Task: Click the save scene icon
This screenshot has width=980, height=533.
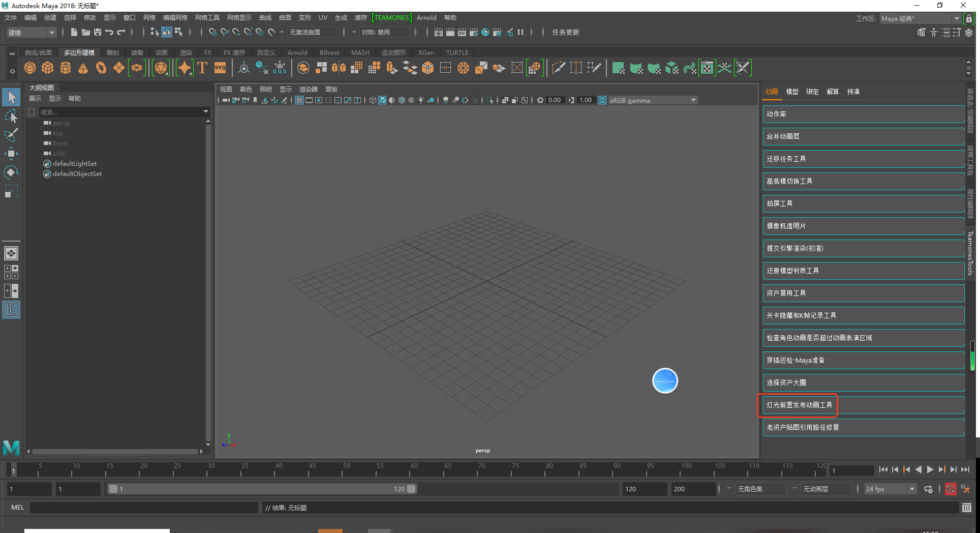Action: coord(97,32)
